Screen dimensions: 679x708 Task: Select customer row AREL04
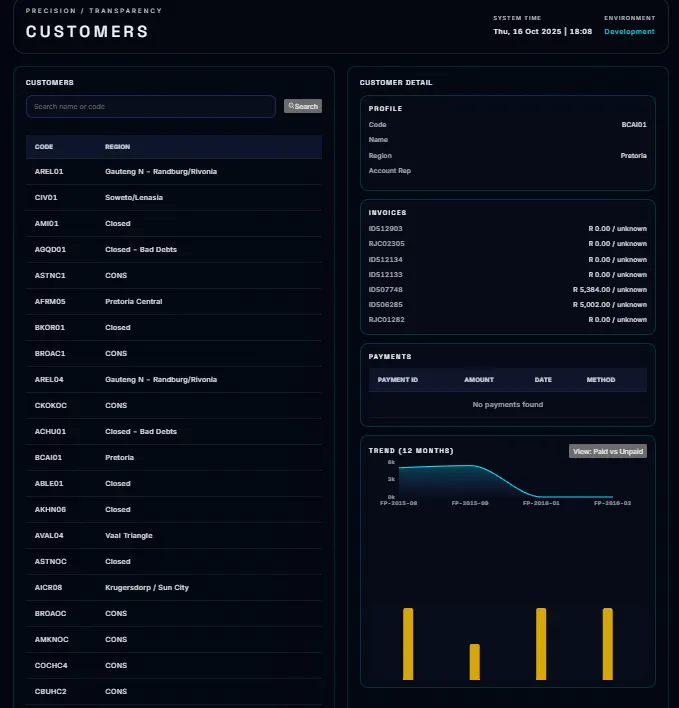[174, 379]
